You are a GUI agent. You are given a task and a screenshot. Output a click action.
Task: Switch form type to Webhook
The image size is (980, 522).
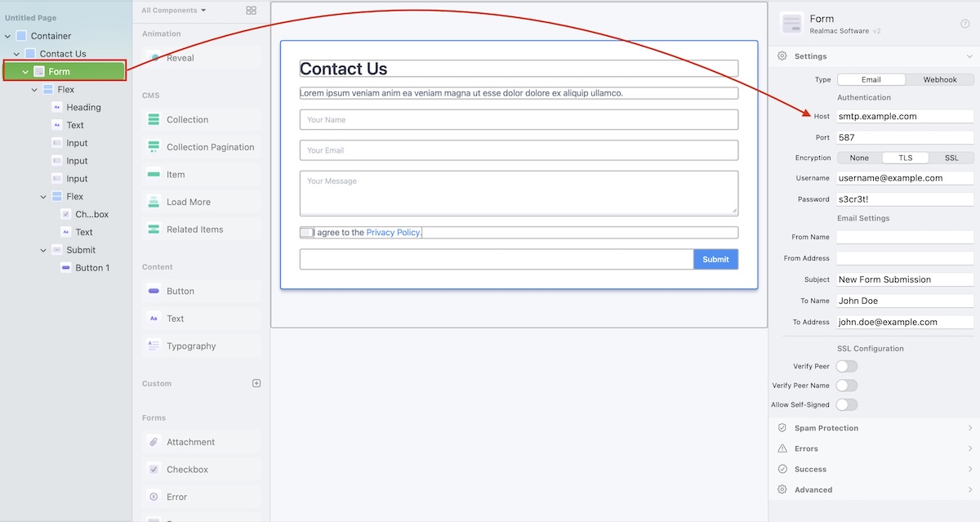click(x=940, y=80)
